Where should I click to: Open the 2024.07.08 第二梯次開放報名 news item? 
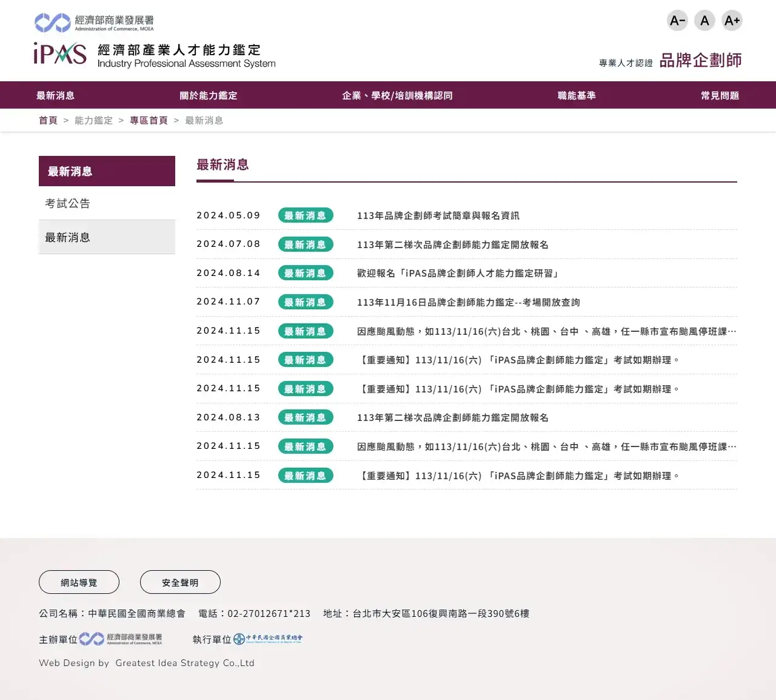point(452,244)
